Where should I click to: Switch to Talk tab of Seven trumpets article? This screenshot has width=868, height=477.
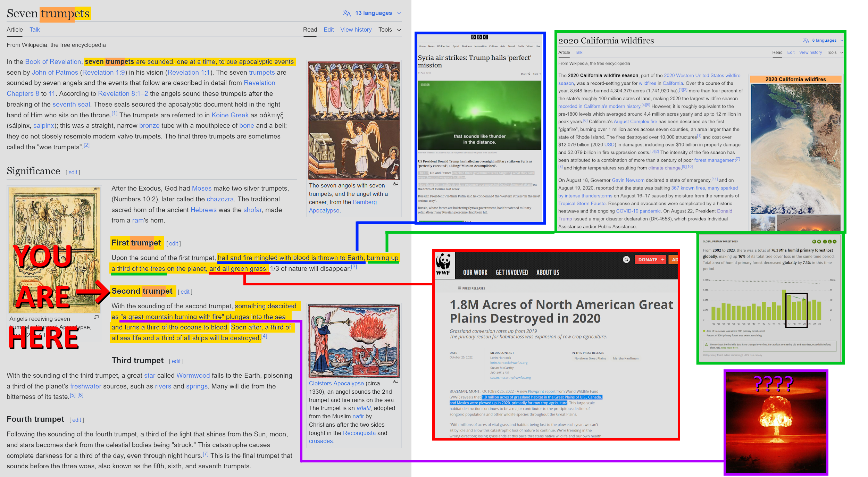[35, 30]
